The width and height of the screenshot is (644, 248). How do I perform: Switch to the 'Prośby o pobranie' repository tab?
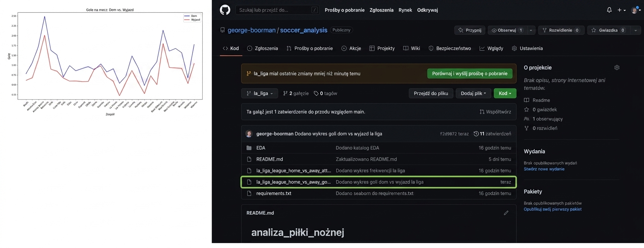click(x=310, y=48)
